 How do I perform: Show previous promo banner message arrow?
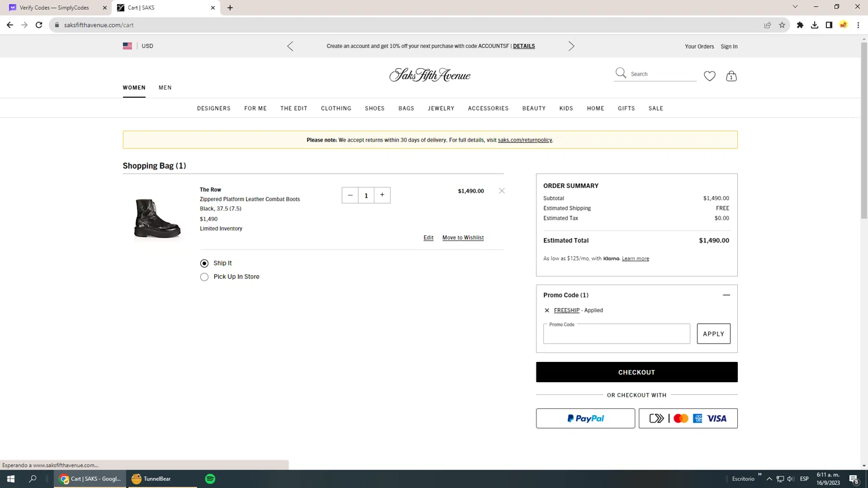[290, 46]
